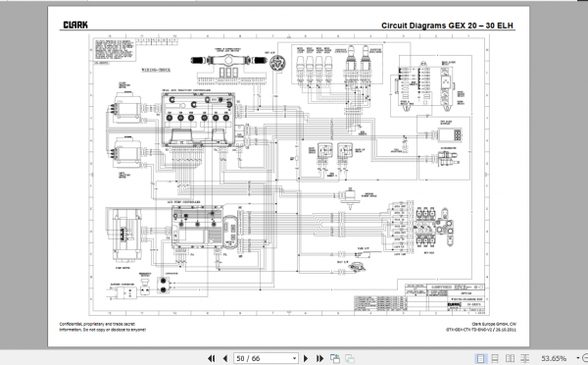Enable continuous page scrolling layout
This screenshot has width=588, height=365.
[495, 358]
